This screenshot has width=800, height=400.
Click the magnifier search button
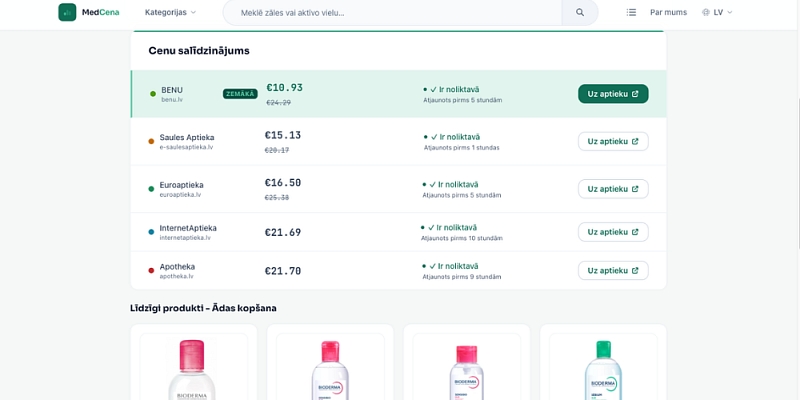[x=580, y=12]
